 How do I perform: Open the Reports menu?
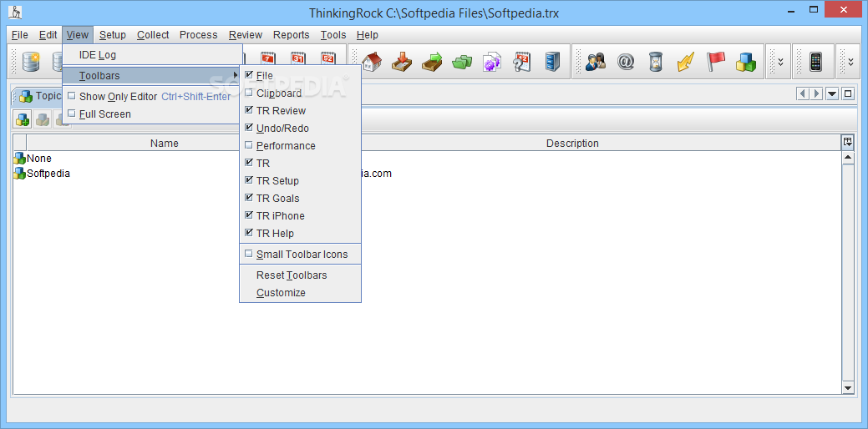(292, 35)
